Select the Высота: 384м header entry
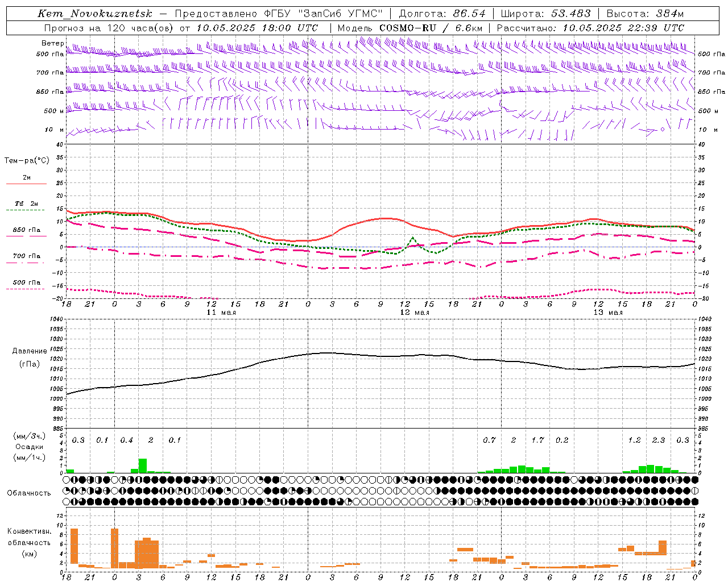Viewport: 728px width, 582px height. (x=645, y=14)
